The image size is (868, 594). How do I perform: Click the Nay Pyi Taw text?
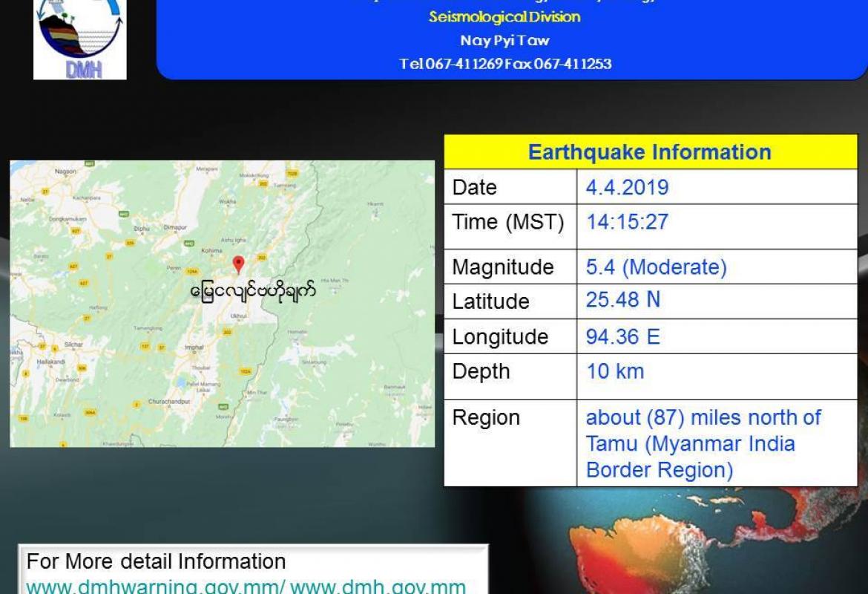click(x=505, y=40)
